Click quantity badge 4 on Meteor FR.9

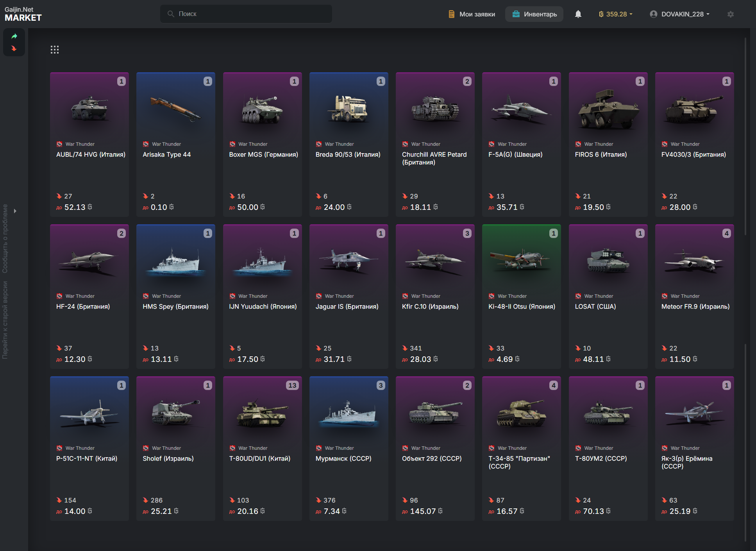point(726,233)
